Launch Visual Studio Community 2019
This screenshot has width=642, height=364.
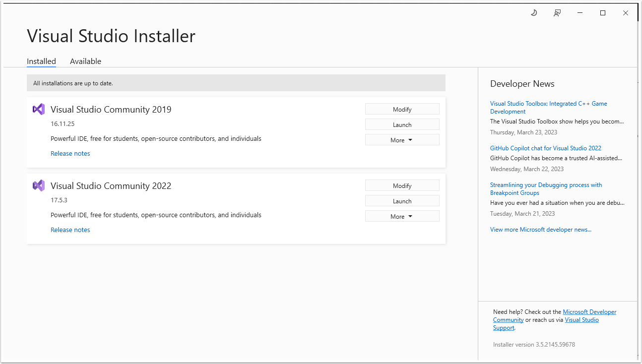pos(402,124)
